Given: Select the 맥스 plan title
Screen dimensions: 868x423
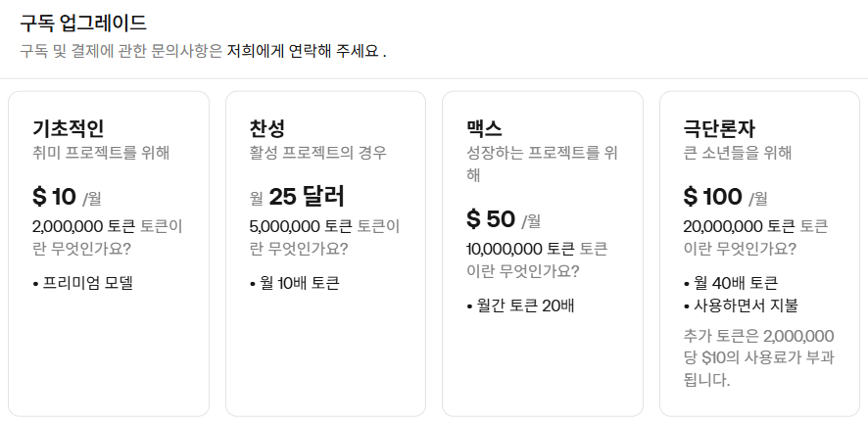Looking at the screenshot, I should (484, 128).
